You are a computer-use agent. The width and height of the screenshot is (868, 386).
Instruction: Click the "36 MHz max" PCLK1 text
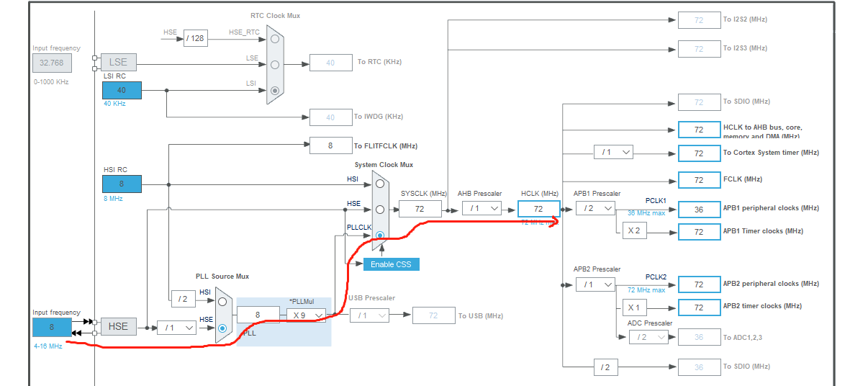point(646,212)
